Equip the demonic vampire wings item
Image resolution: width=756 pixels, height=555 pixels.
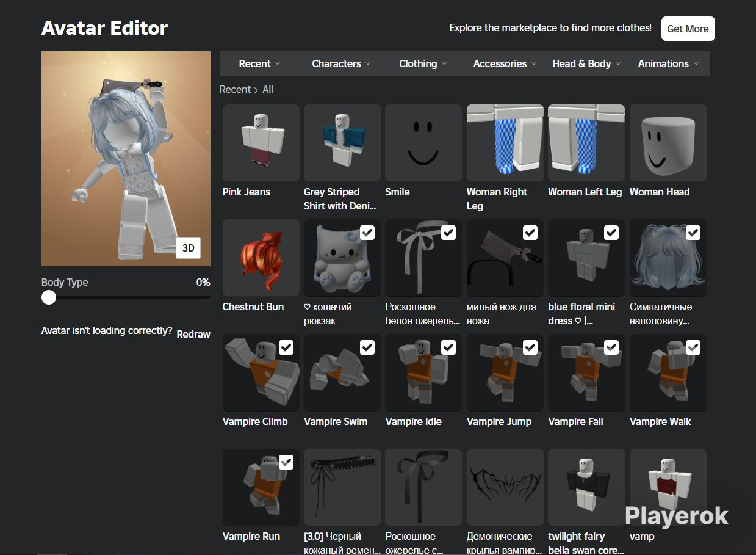[x=505, y=487]
